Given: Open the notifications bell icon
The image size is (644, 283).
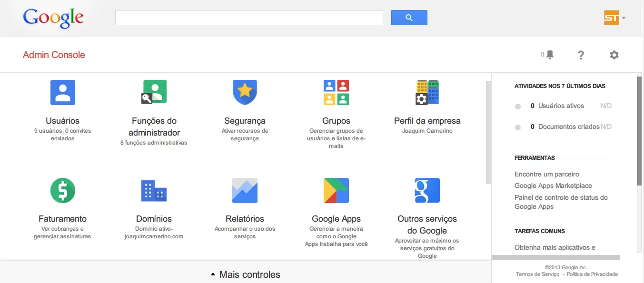Looking at the screenshot, I should [x=549, y=54].
